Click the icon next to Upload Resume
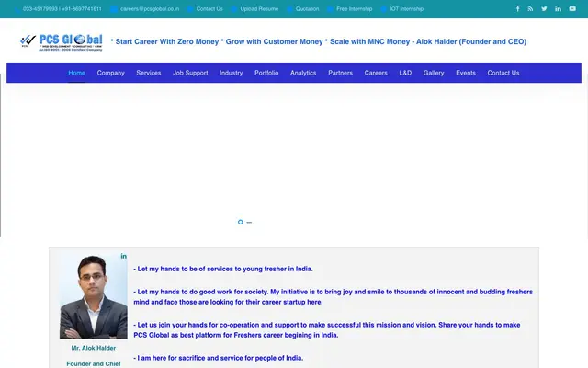 [x=234, y=9]
